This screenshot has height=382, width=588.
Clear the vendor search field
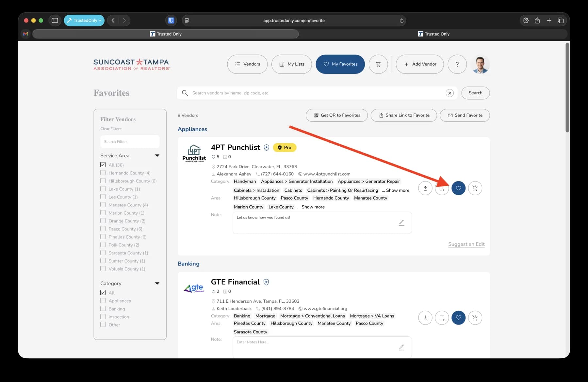click(x=450, y=93)
